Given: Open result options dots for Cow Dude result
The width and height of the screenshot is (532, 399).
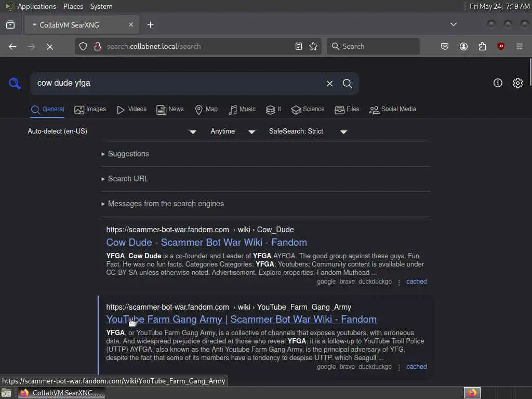Looking at the screenshot, I should coord(399,282).
